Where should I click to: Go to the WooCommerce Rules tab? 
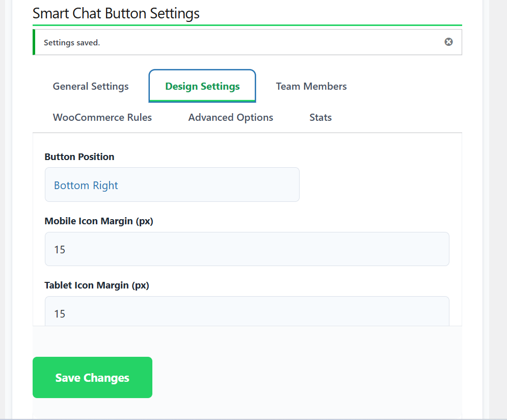click(x=102, y=117)
